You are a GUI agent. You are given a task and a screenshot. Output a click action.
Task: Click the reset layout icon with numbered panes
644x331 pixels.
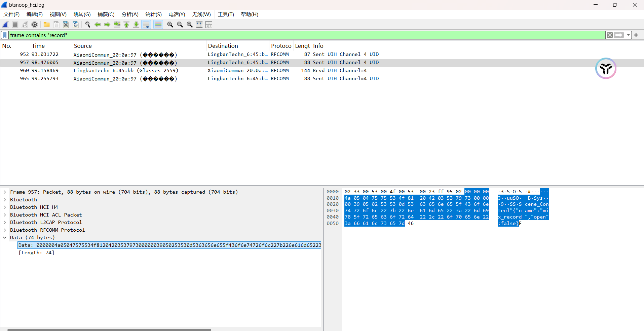coord(209,25)
